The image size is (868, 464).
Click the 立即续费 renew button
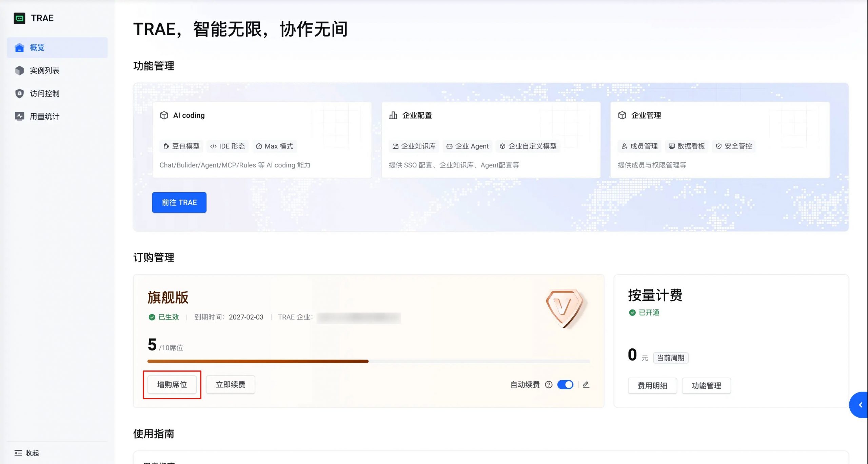click(231, 385)
